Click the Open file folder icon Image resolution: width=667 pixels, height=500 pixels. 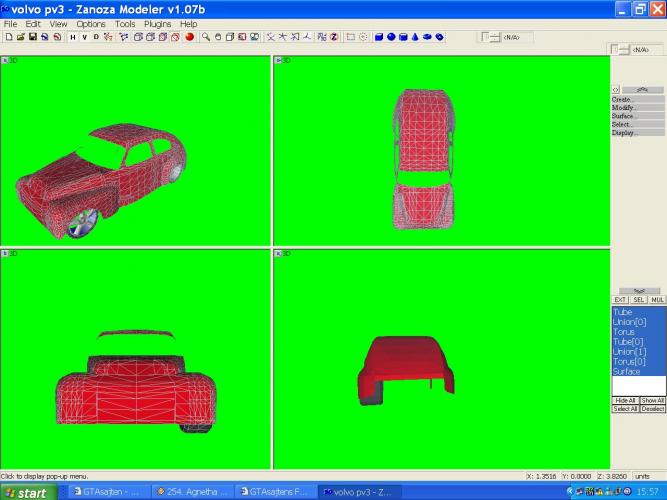click(20, 37)
